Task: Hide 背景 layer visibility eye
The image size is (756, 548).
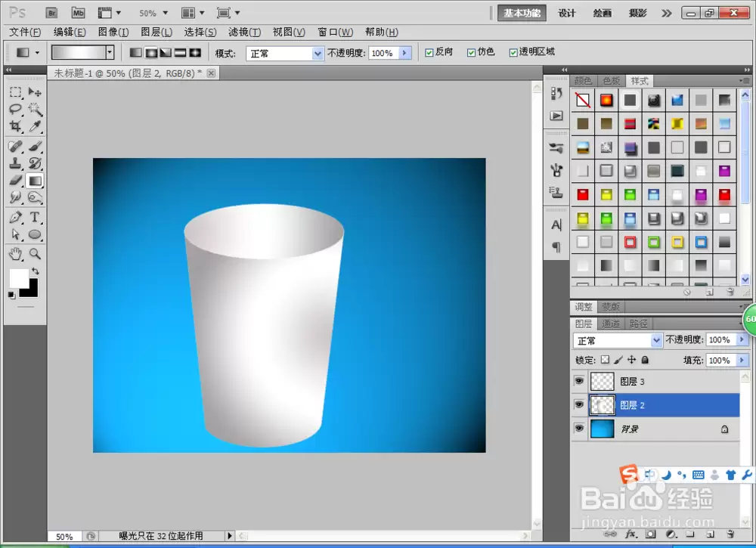Action: [x=579, y=429]
